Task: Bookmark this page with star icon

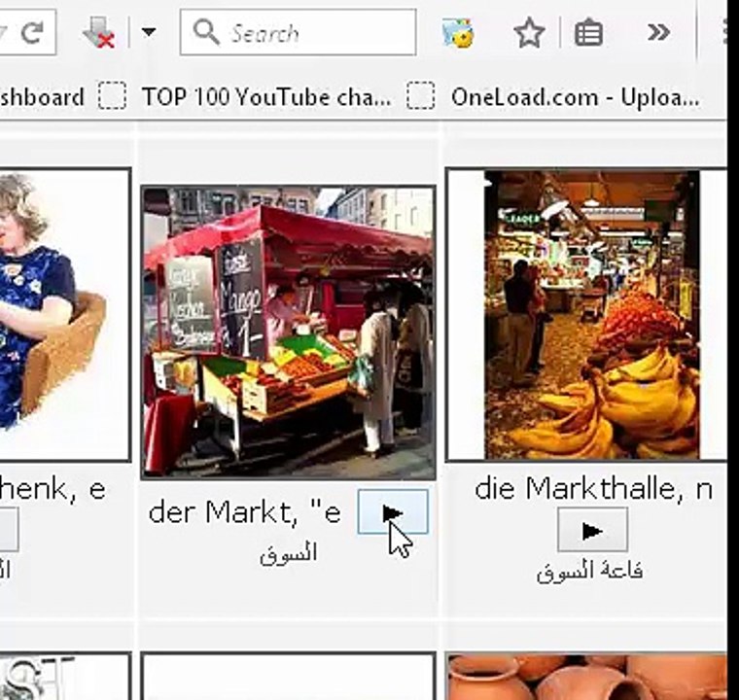Action: (529, 32)
